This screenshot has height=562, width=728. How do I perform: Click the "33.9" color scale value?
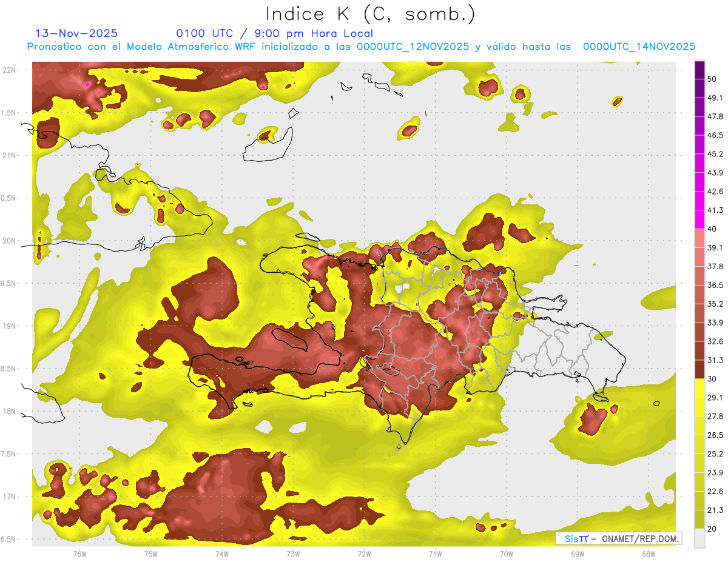tap(715, 323)
